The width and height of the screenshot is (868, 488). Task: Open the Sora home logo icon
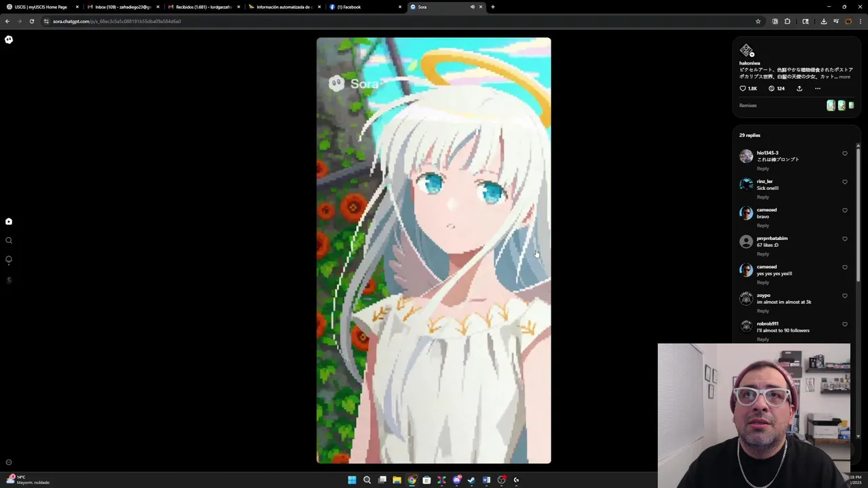tap(9, 39)
